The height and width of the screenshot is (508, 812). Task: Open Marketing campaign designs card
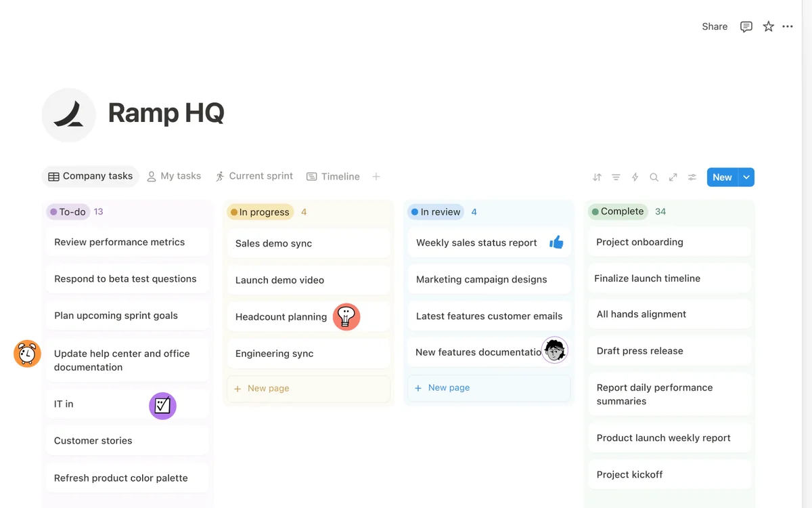(x=489, y=279)
